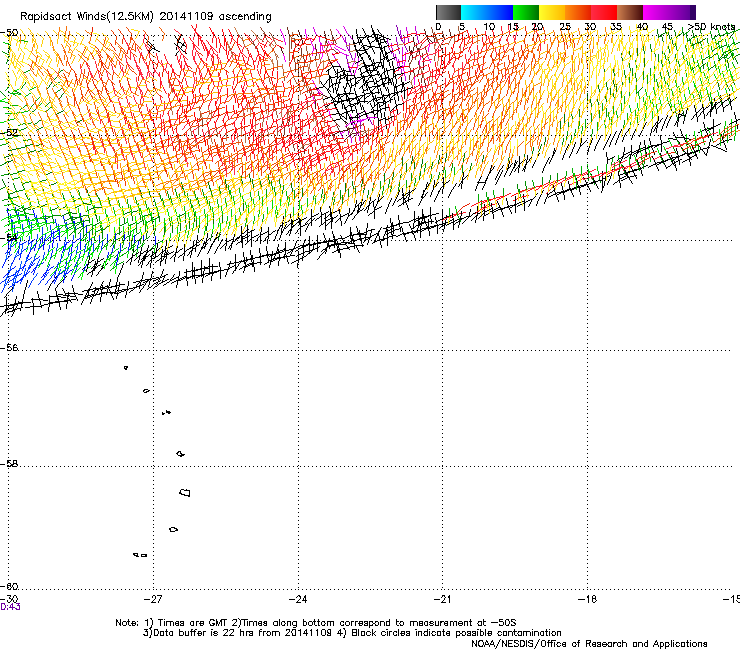This screenshot has width=740, height=650.
Task: Click the red 30-35 knots legend swatch
Action: click(x=604, y=12)
